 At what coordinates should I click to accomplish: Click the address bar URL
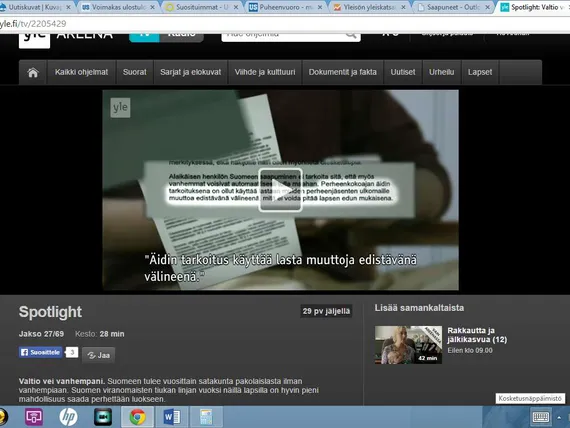click(x=33, y=24)
